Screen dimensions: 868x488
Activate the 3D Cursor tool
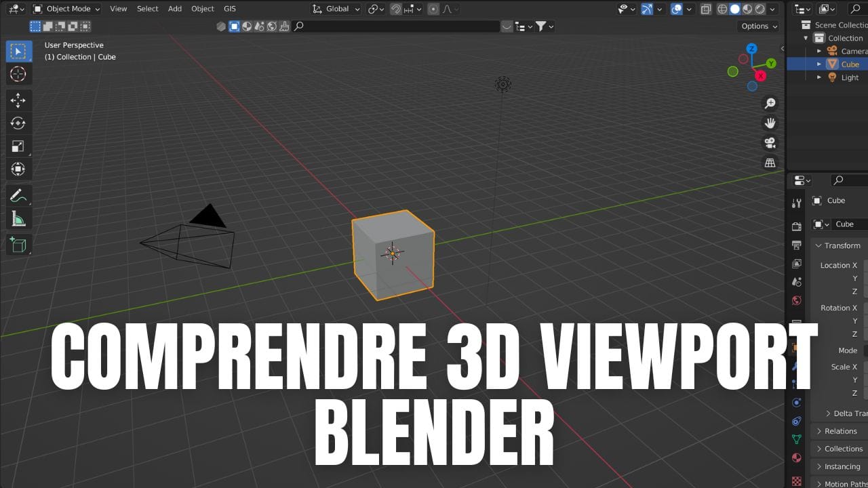coord(18,74)
